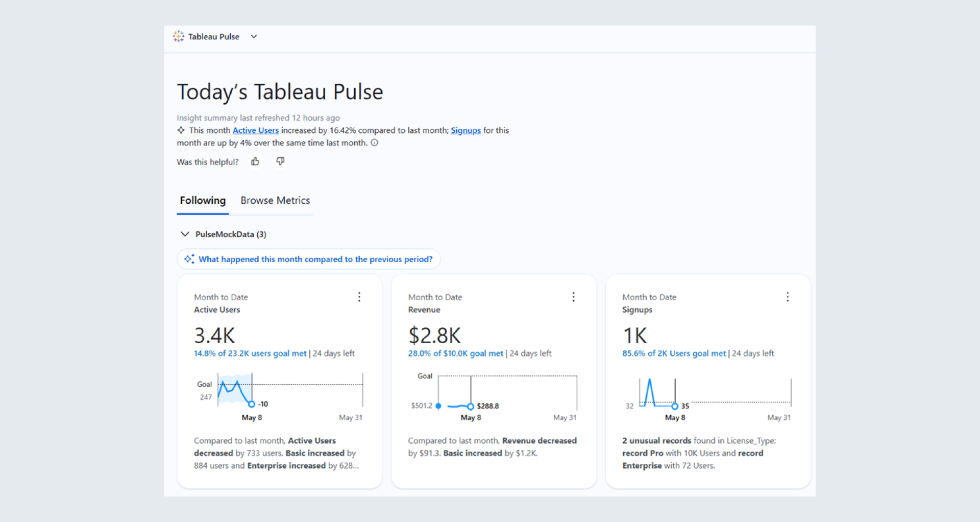
Task: Click the 'Today's Tableau Pulse' heading
Action: point(280,92)
